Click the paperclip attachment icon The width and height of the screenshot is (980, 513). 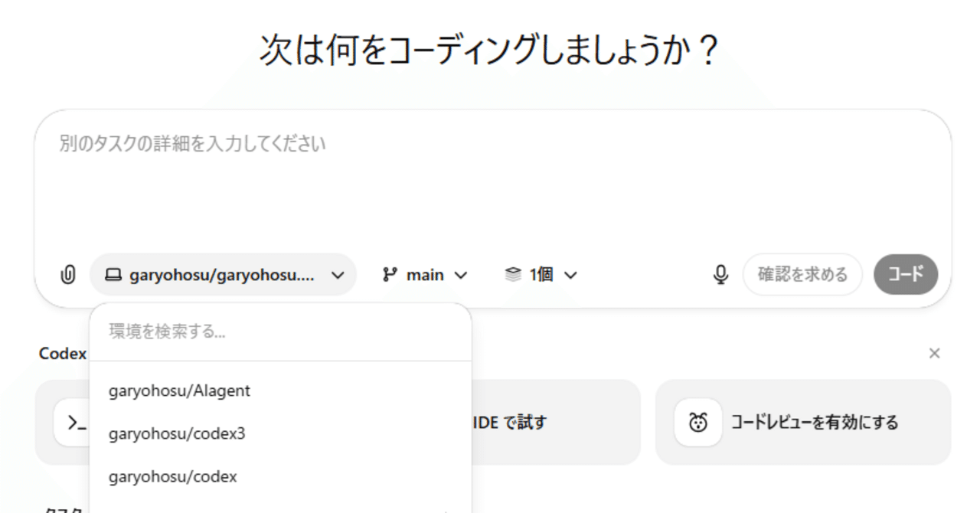(x=67, y=274)
